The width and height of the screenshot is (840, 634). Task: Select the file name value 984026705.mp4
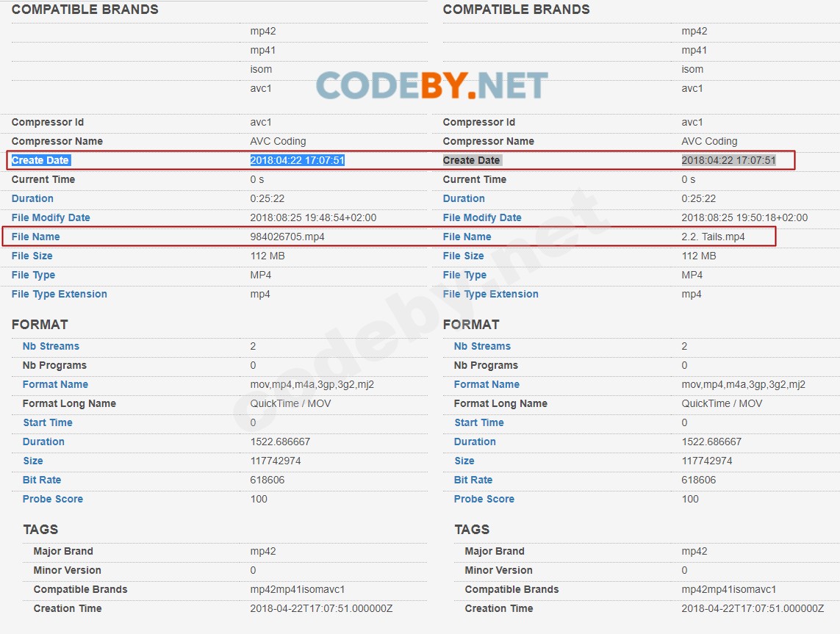pyautogui.click(x=287, y=237)
